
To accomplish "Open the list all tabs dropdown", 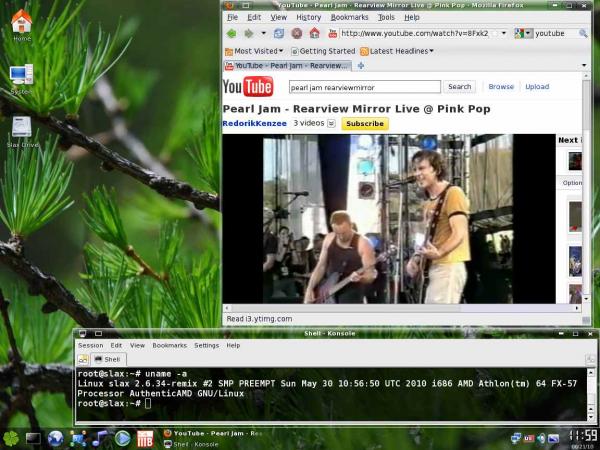I will (584, 65).
